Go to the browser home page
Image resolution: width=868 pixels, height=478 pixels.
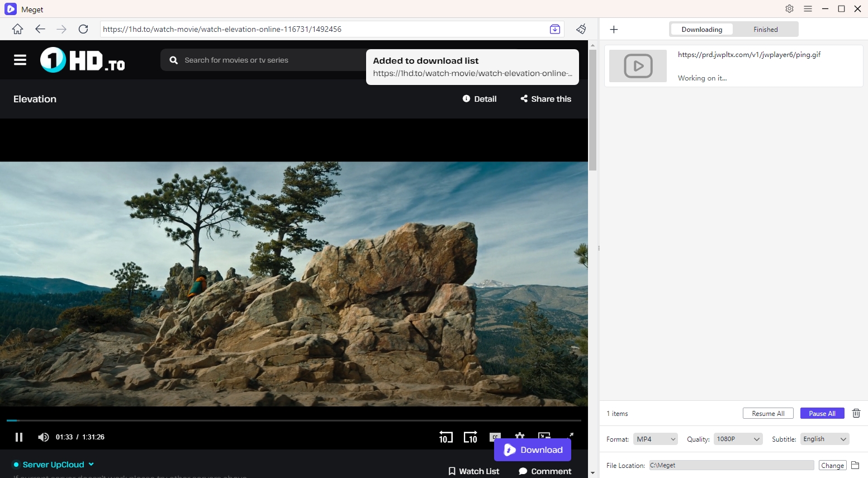17,29
